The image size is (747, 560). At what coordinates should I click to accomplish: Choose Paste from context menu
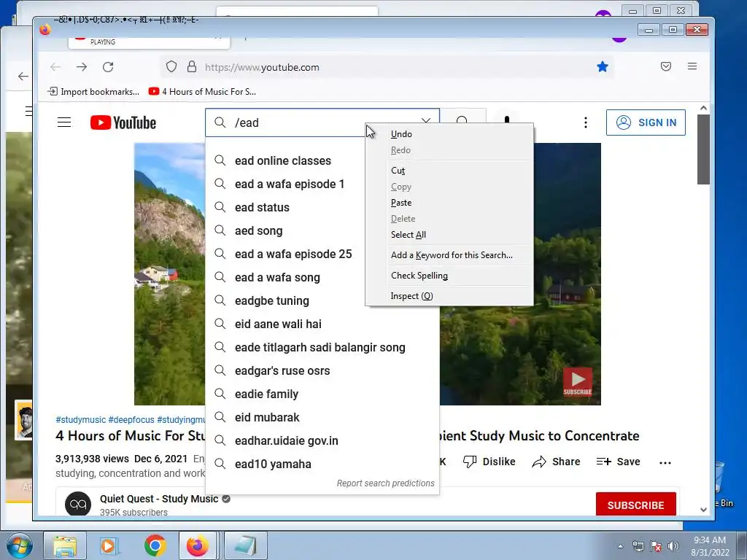pyautogui.click(x=449, y=203)
